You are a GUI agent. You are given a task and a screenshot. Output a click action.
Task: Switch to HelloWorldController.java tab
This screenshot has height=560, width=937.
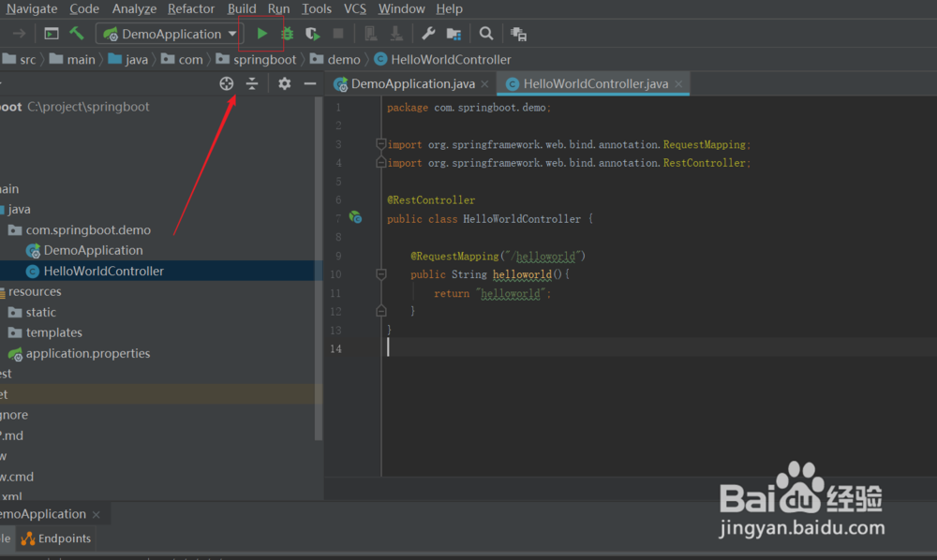click(595, 83)
